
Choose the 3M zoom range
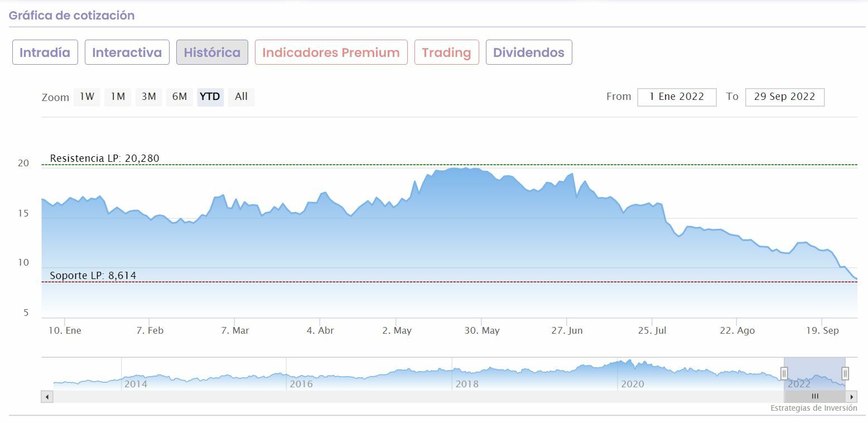tap(148, 97)
